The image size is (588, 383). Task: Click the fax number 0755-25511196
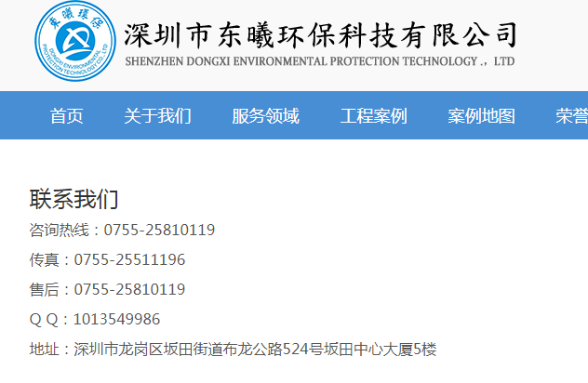tap(129, 259)
